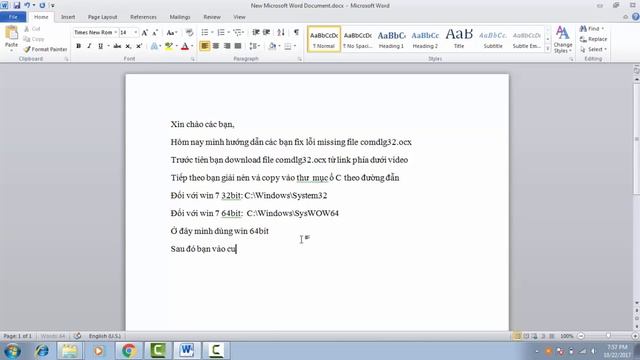The height and width of the screenshot is (360, 640).
Task: Redo the last action
Action: tap(42, 5)
